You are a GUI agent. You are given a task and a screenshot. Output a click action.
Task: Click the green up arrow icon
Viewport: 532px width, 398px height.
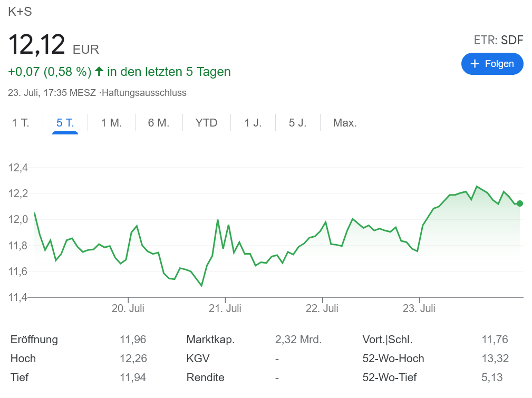pyautogui.click(x=99, y=71)
